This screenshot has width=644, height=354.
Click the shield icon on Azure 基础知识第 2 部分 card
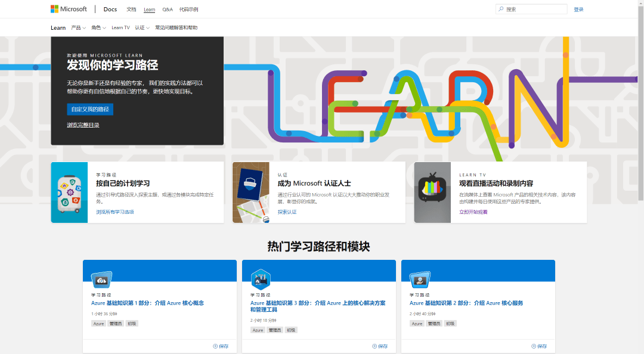tap(419, 279)
